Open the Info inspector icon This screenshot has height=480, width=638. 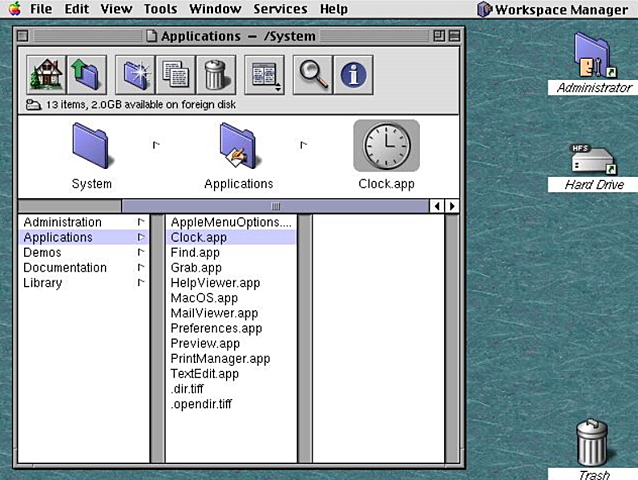click(353, 75)
